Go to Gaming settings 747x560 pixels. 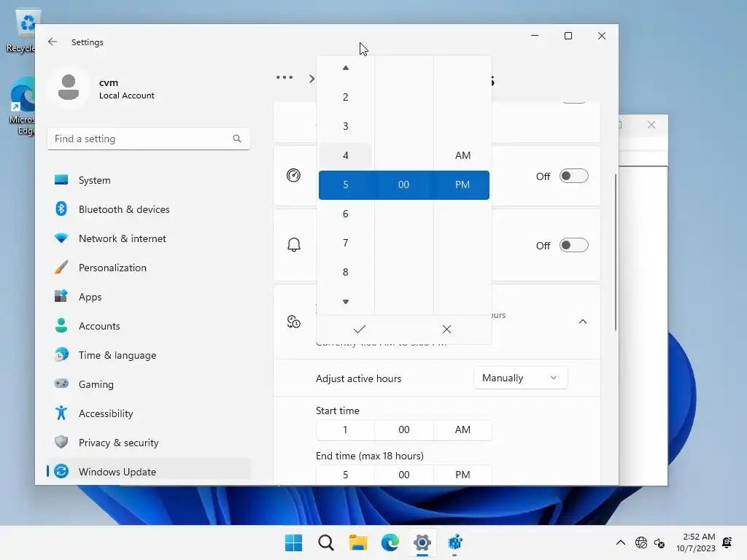149,384
